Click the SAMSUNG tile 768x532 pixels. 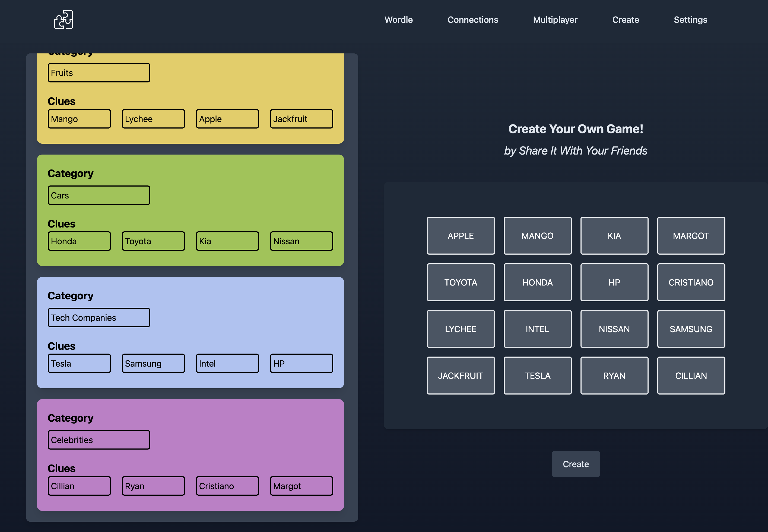point(691,328)
